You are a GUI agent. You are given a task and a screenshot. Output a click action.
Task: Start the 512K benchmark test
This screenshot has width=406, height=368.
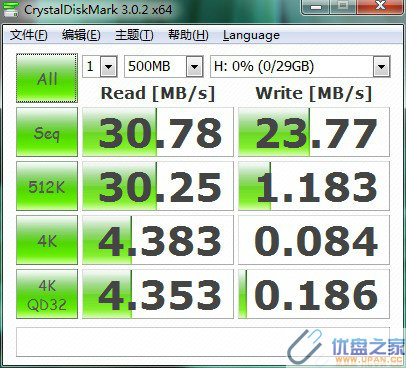[x=47, y=186]
